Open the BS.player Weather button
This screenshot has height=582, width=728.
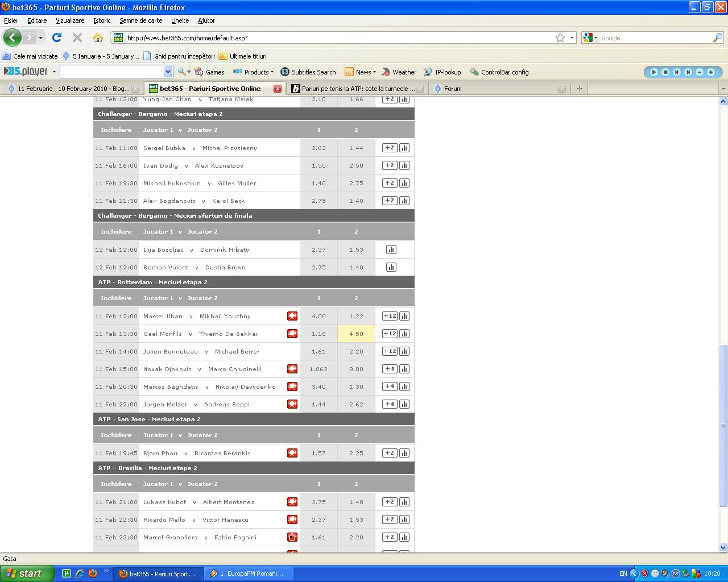[399, 72]
